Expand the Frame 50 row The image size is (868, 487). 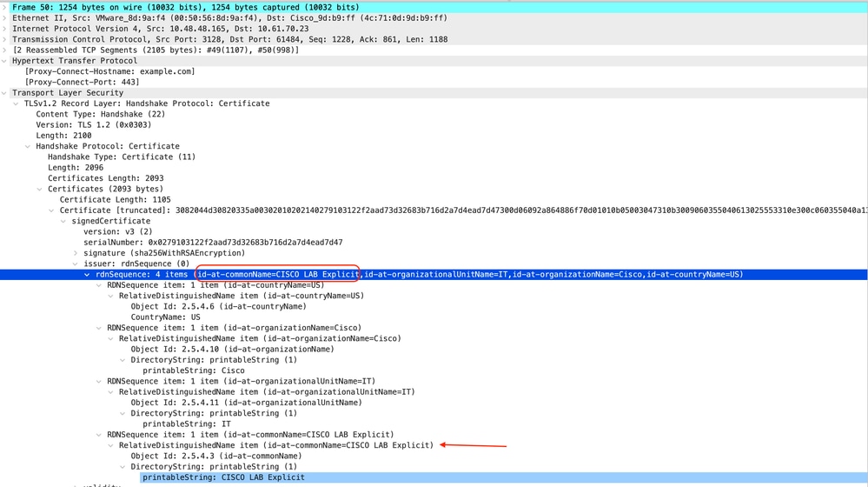[x=4, y=7]
